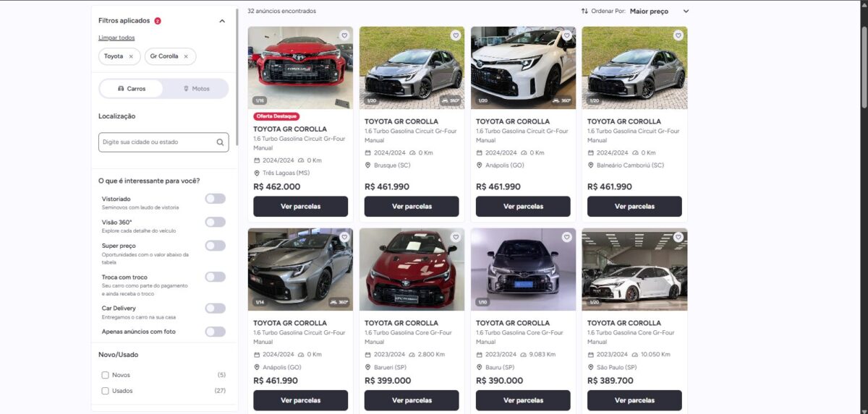Favorite the red Barueri GR Corolla
The width and height of the screenshot is (868, 414).
tap(456, 237)
